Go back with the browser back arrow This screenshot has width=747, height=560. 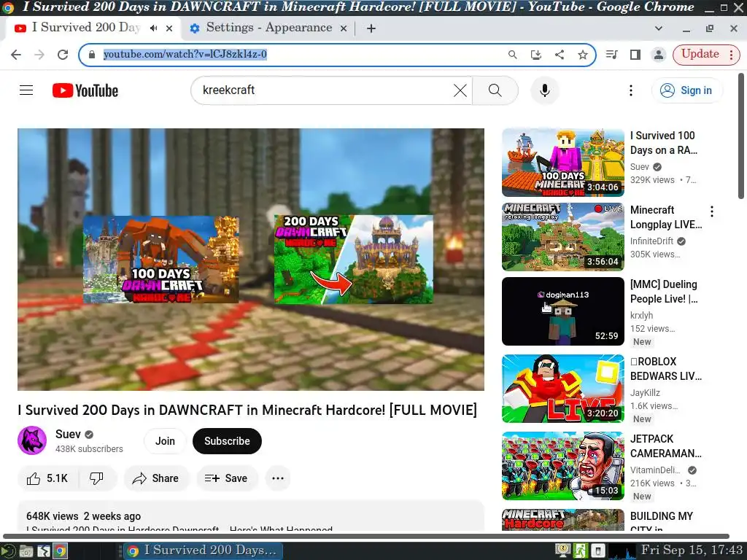[x=16, y=55]
